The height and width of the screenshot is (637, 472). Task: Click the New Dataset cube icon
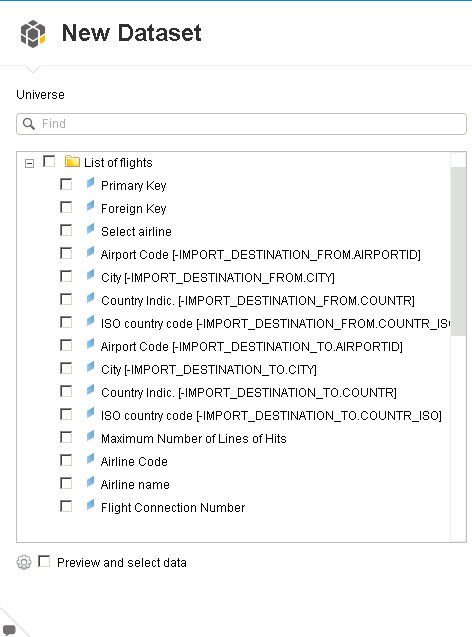(x=33, y=34)
